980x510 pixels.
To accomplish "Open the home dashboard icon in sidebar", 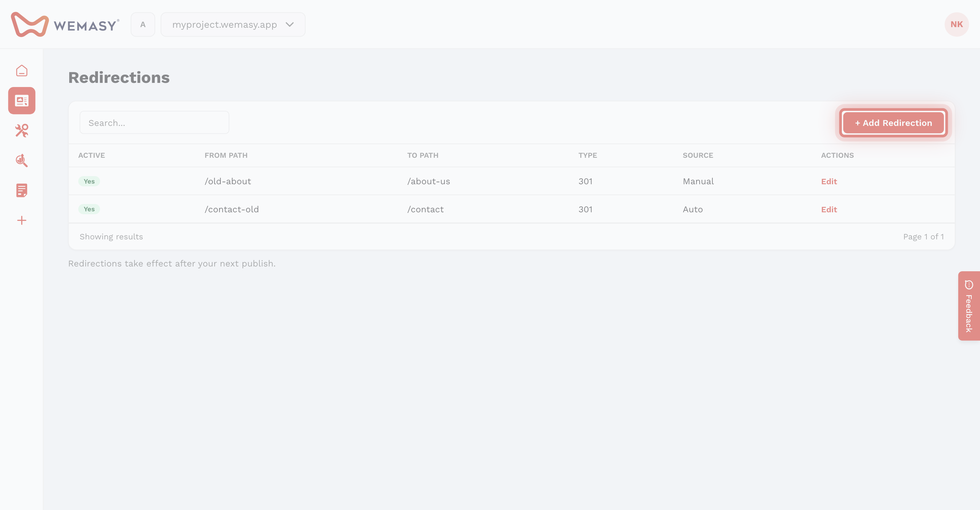I will coord(22,71).
